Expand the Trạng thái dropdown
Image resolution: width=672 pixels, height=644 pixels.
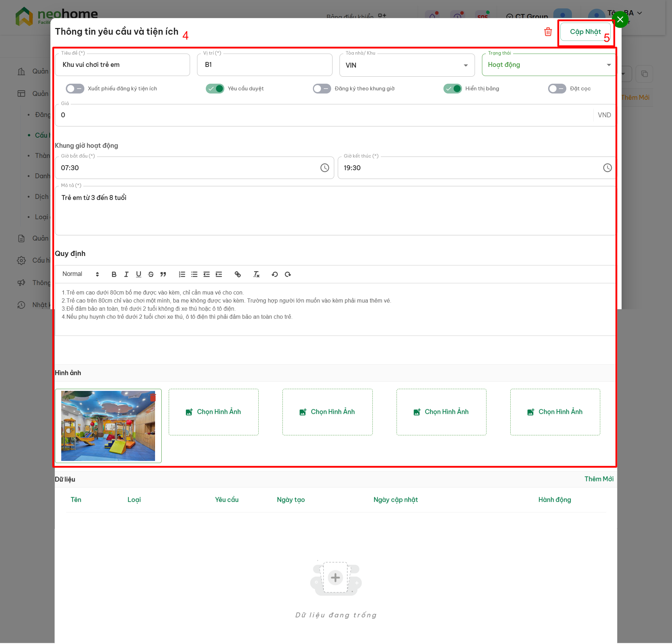[548, 65]
